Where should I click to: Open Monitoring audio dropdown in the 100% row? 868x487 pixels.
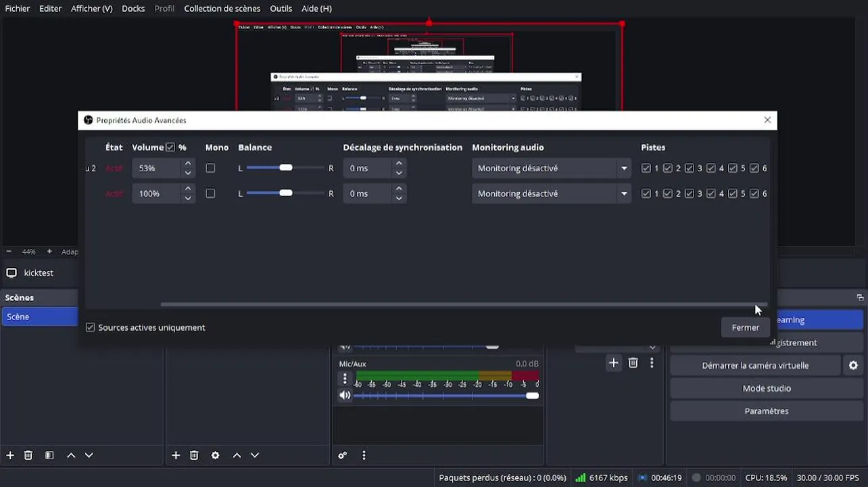[551, 193]
